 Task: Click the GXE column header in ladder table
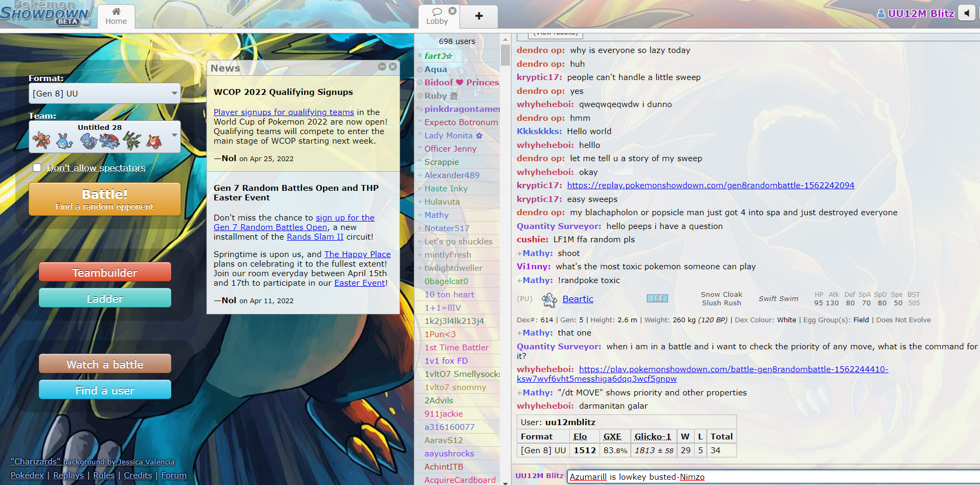(x=612, y=436)
